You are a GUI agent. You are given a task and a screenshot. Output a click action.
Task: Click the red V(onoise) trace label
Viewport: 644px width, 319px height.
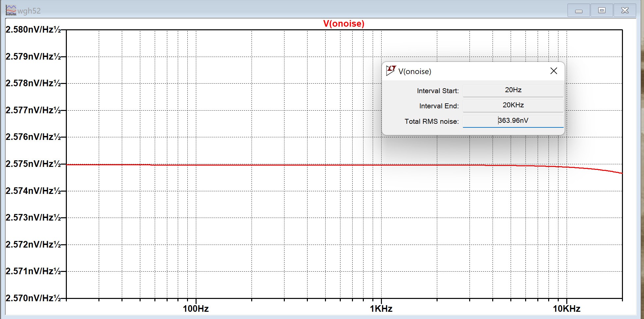pos(344,24)
